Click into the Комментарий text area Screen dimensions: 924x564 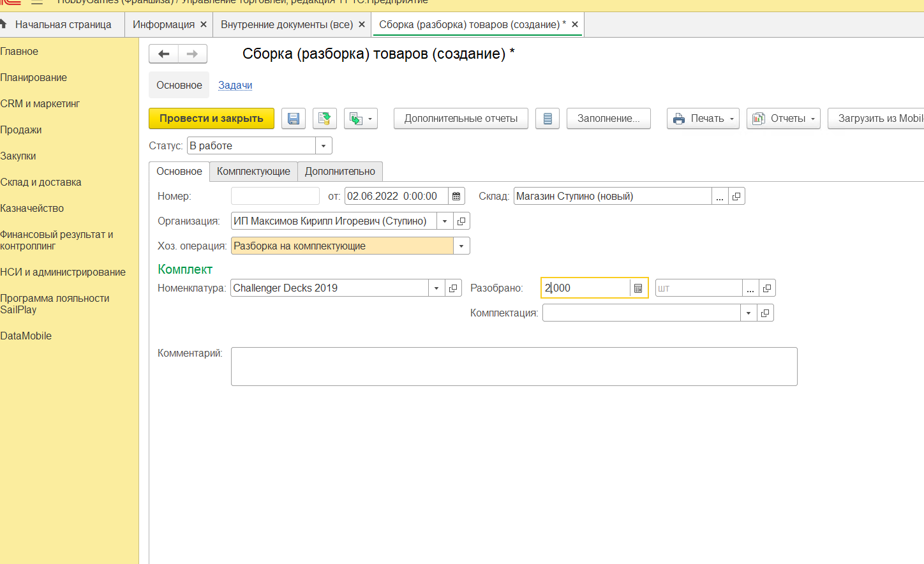(514, 367)
